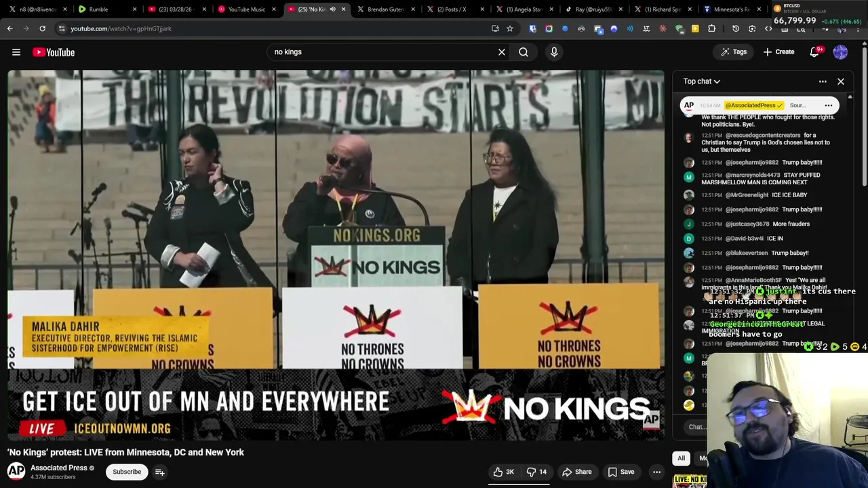Expand the Top chat mode dropdown
This screenshot has height=488, width=868.
click(x=702, y=81)
